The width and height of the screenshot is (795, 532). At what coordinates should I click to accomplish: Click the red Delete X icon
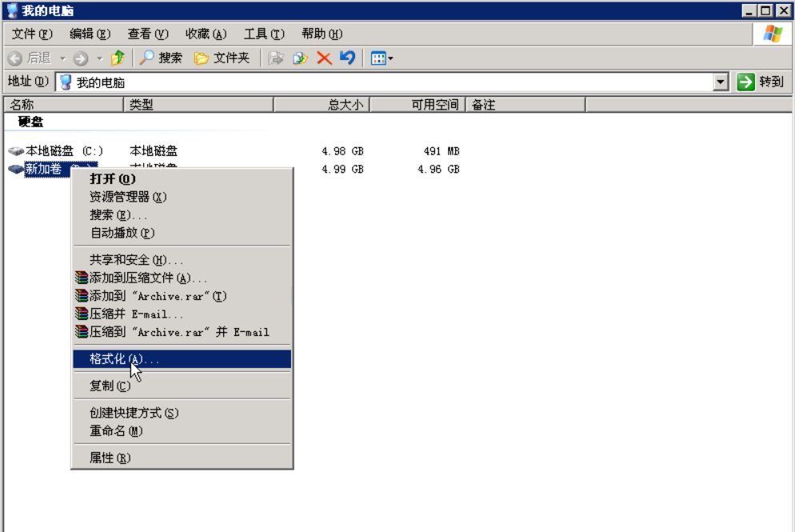[x=324, y=58]
